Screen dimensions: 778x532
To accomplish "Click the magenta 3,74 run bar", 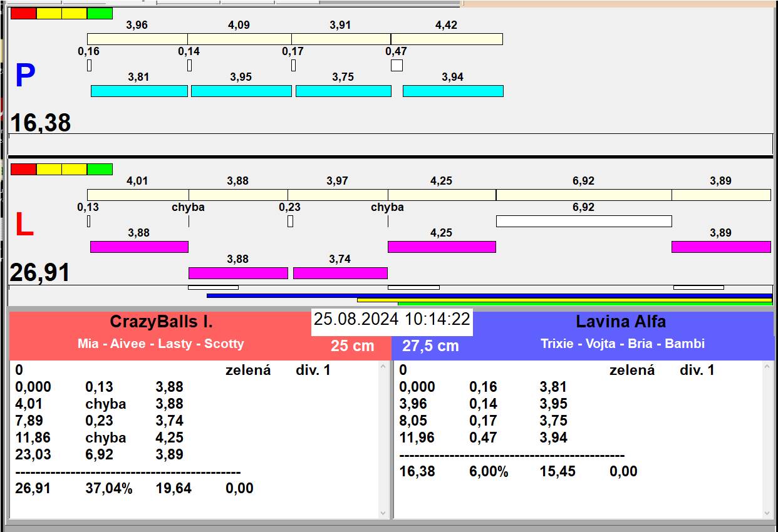I will (340, 273).
